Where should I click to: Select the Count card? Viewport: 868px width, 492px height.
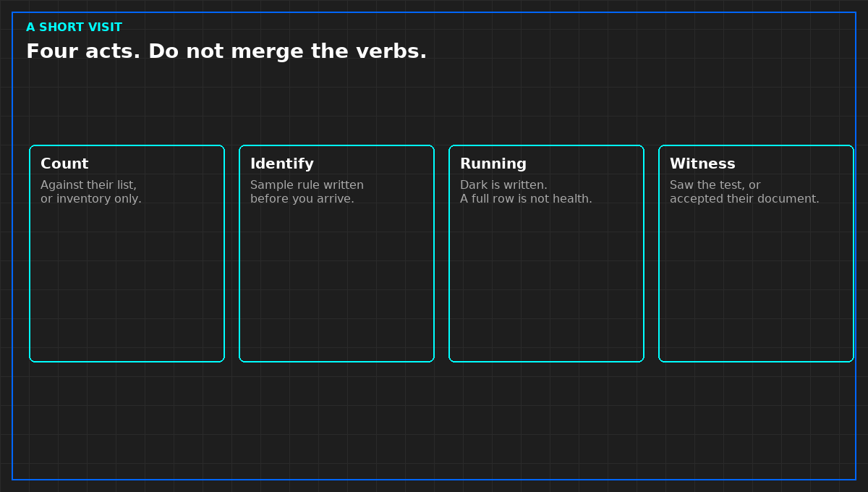[x=127, y=253]
